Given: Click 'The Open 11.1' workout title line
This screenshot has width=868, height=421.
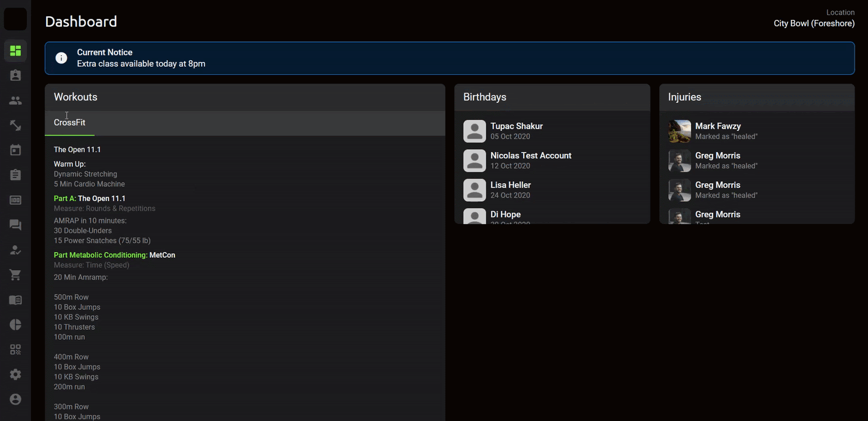Looking at the screenshot, I should tap(77, 150).
